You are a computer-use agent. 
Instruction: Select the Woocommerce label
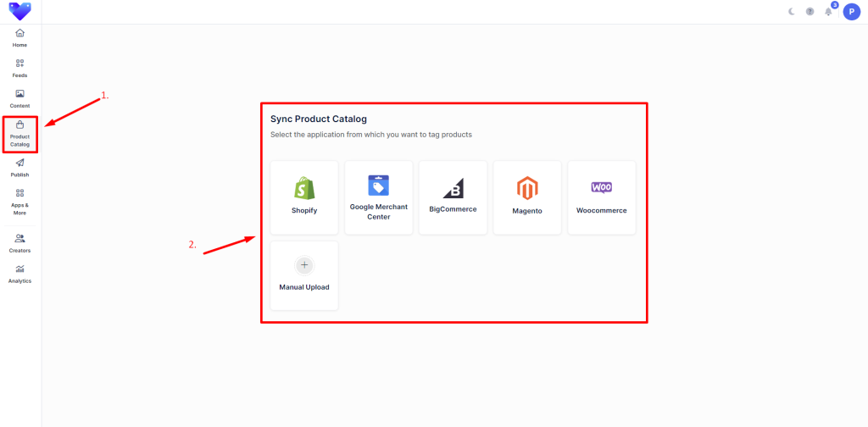click(602, 211)
